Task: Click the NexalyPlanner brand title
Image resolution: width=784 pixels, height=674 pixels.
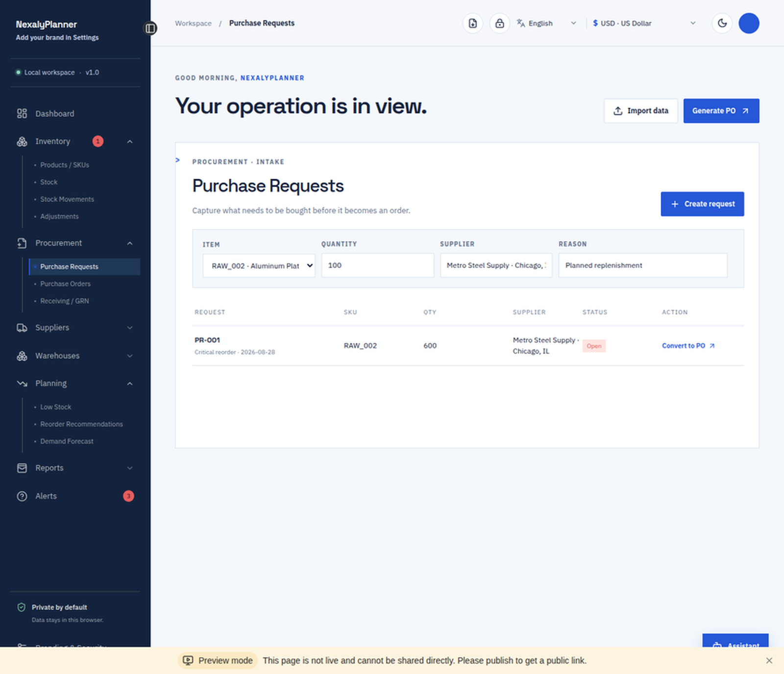Action: 46,24
